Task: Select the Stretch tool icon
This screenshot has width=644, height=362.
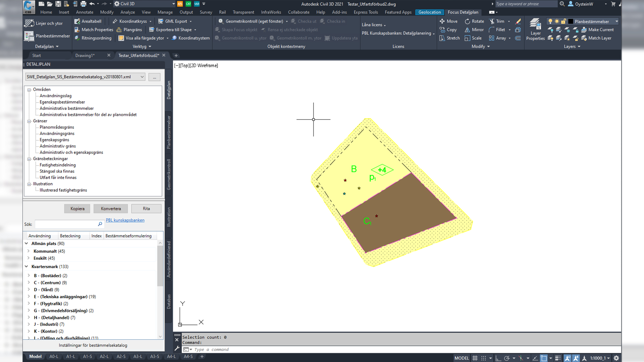Action: [x=442, y=38]
